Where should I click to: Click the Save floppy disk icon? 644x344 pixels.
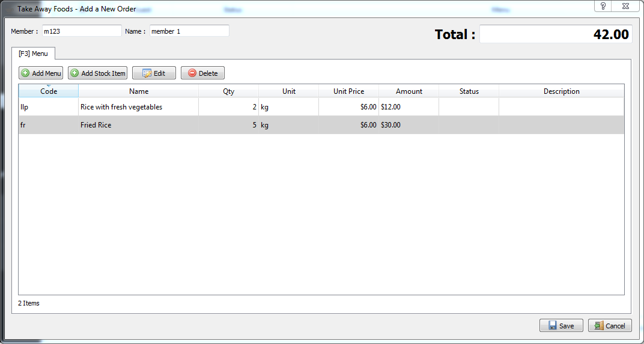pos(552,325)
